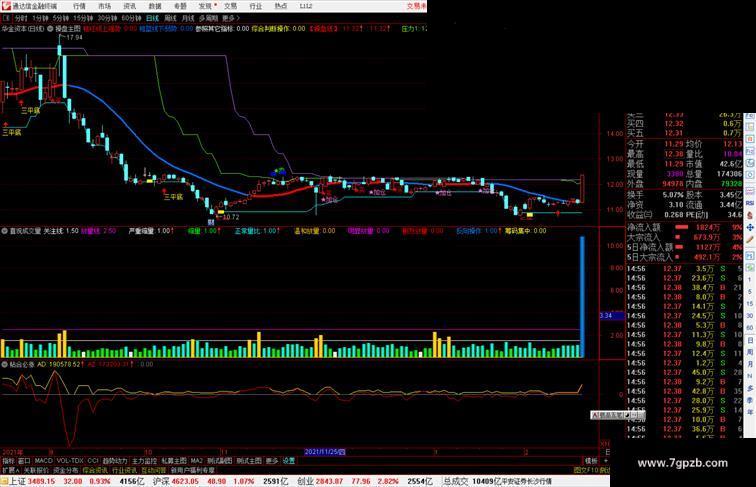
Task: Select the MACD indicator tab
Action: point(43,461)
